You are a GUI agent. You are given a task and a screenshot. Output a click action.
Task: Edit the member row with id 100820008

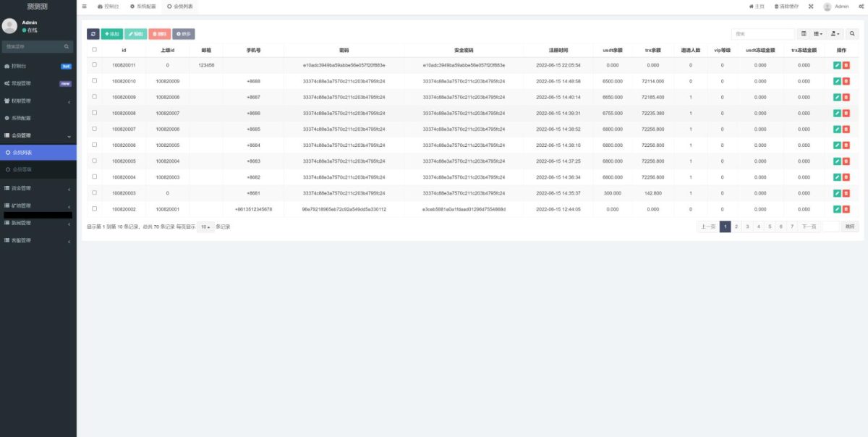pyautogui.click(x=837, y=113)
